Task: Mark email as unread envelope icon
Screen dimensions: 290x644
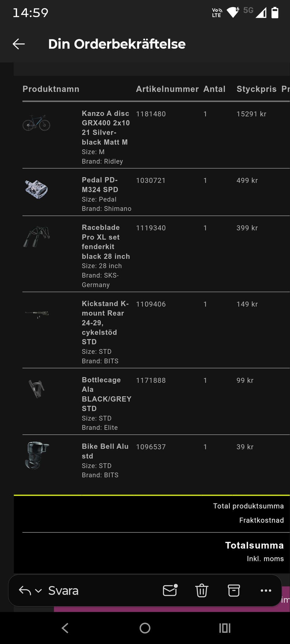Action: click(170, 590)
